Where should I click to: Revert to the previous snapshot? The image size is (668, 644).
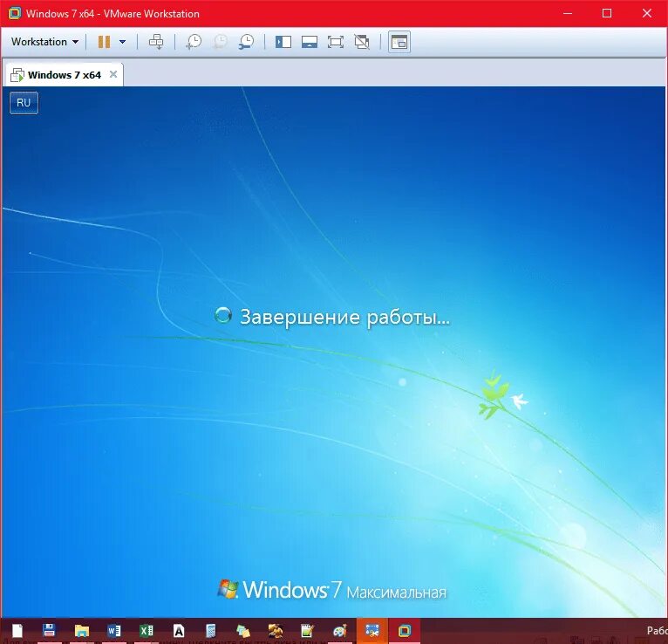point(221,42)
